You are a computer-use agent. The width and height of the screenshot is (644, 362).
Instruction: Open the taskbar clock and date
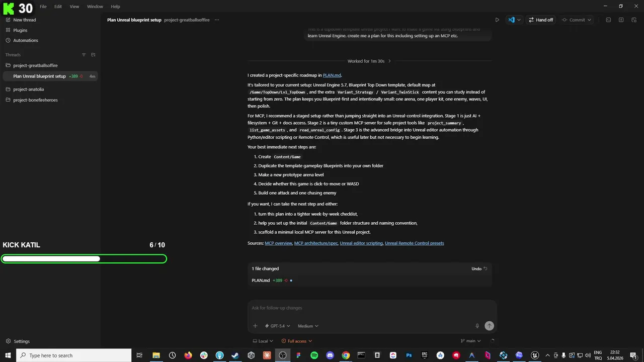click(x=615, y=355)
